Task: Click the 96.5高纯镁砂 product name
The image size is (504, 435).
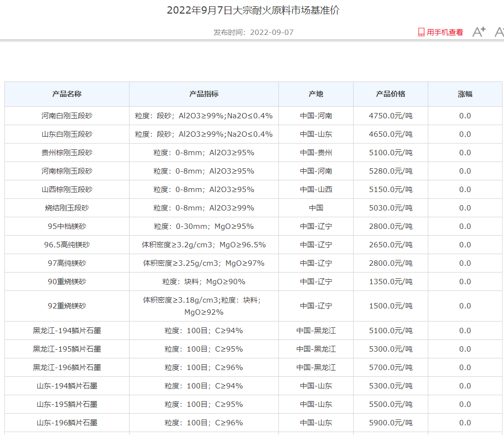Action: [x=67, y=245]
